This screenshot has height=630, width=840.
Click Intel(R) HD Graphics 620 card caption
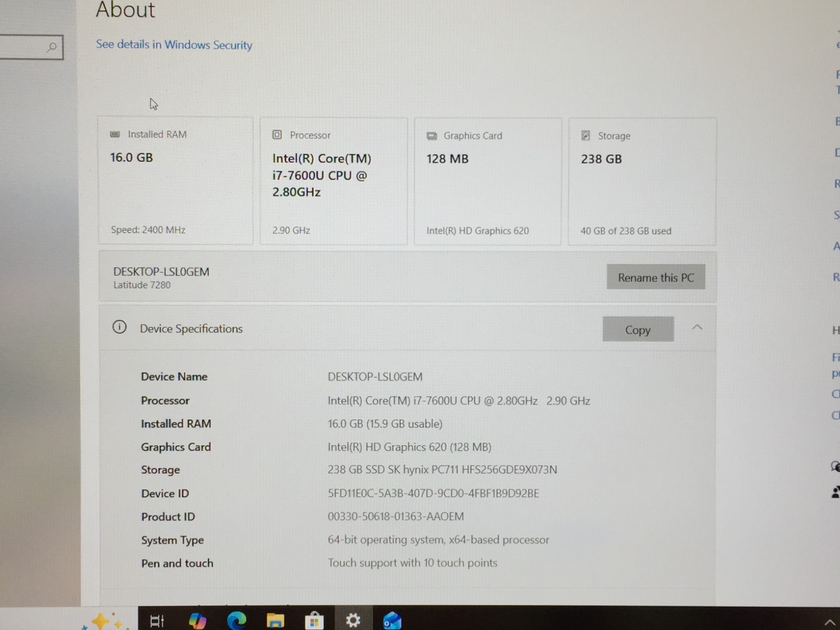click(478, 230)
